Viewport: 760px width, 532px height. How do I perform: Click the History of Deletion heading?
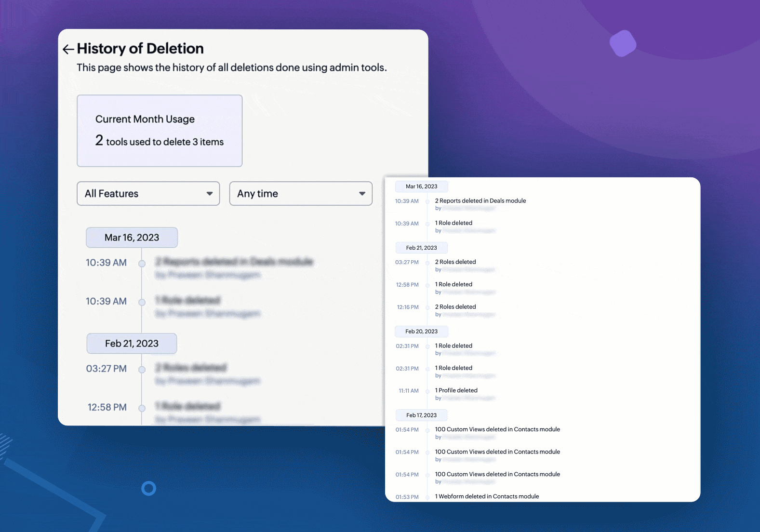tap(140, 49)
